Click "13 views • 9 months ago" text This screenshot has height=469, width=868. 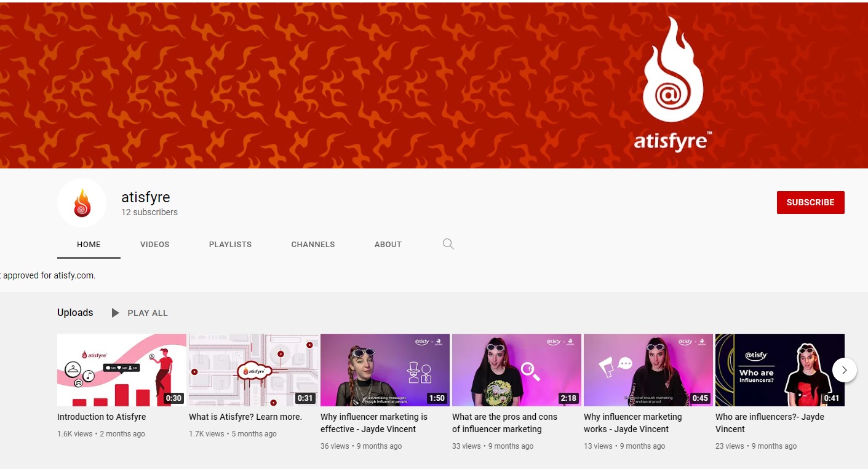[x=624, y=446]
